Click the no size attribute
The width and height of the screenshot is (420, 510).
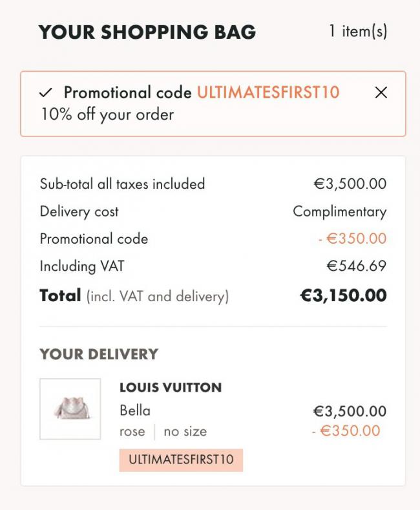click(x=185, y=432)
